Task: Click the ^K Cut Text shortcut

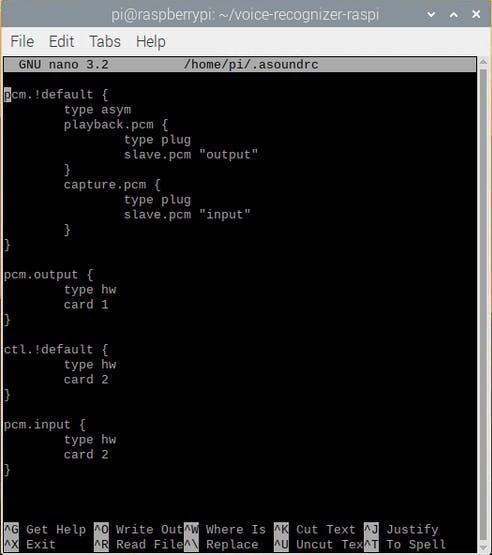Action: tap(315, 530)
